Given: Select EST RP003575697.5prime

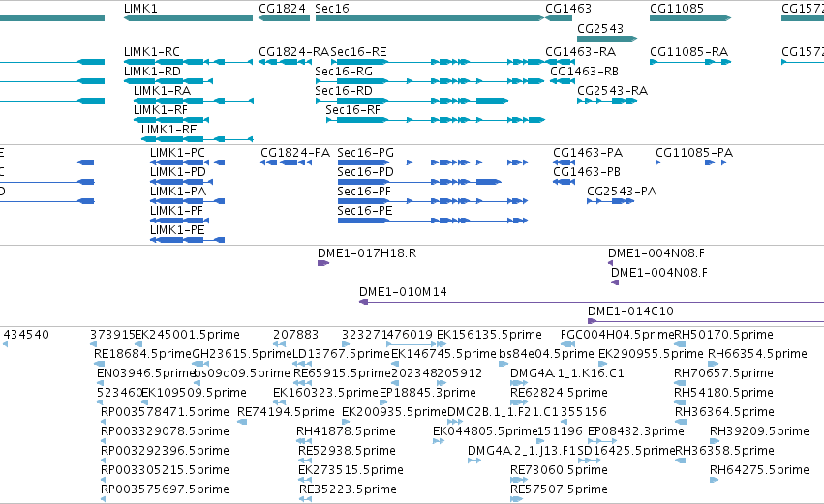Looking at the screenshot, I should tap(165, 489).
